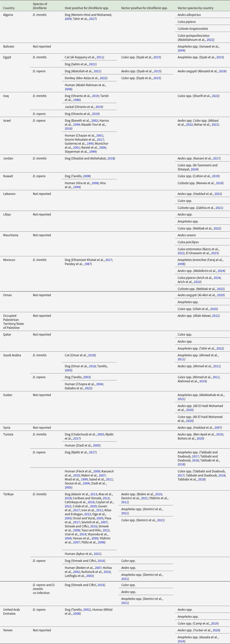Click the Assada et al. 2024 link
The width and height of the screenshot is (230, 644).
click(181, 641)
